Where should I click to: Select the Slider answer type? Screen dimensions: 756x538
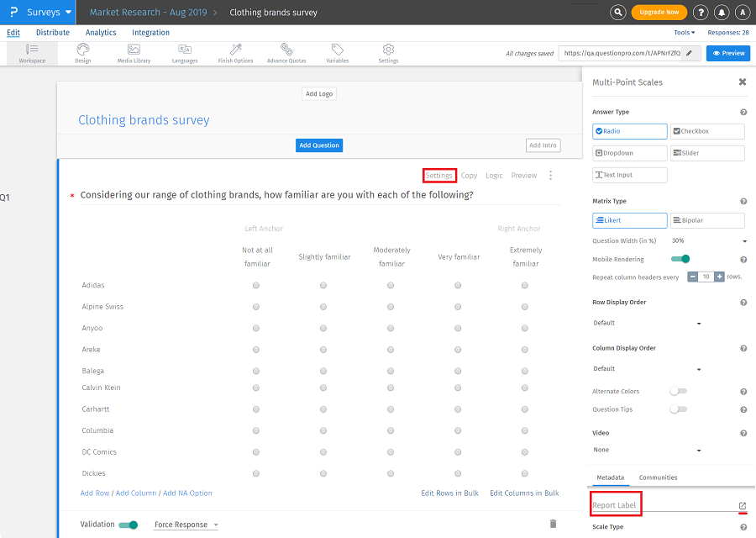pyautogui.click(x=706, y=153)
